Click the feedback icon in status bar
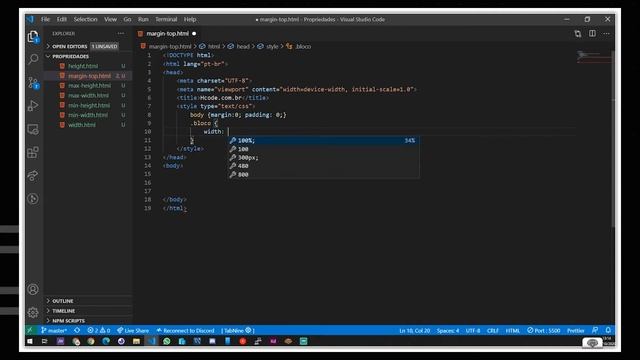Viewport: 640px width, 360px height. 595,330
